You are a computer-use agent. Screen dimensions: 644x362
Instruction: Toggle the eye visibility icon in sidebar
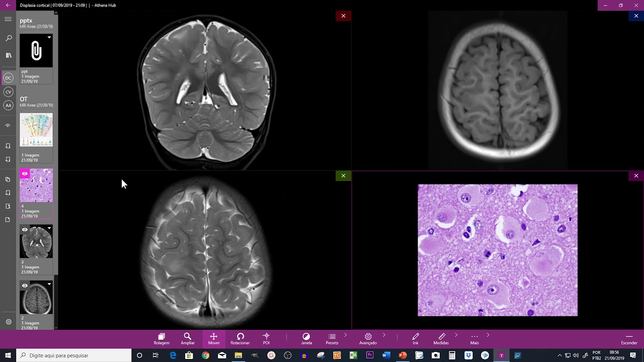click(x=8, y=126)
